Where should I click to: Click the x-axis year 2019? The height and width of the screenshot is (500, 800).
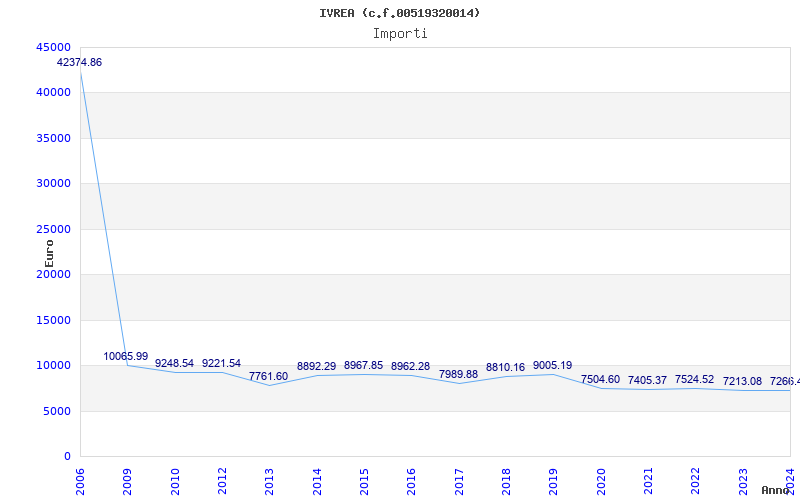coord(553,481)
